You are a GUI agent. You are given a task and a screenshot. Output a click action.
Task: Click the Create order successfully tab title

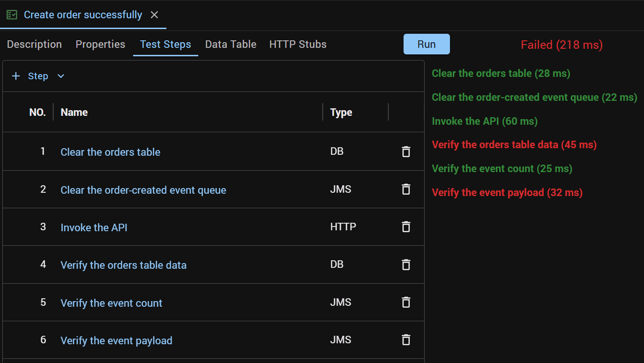83,15
